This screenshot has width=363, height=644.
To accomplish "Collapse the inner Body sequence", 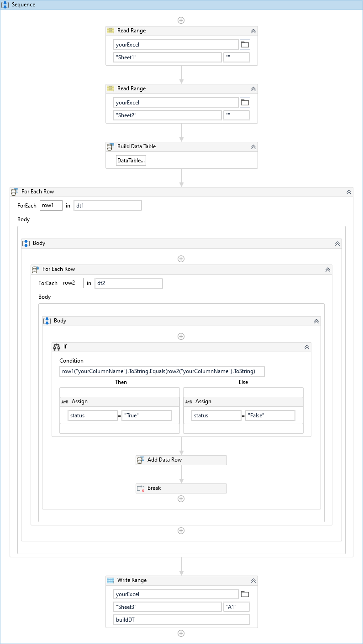I will 316,321.
